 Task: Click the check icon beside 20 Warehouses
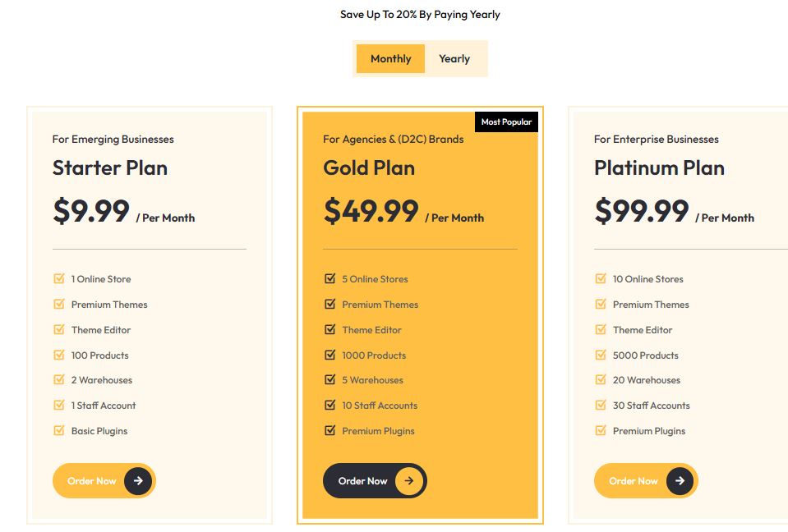601,380
